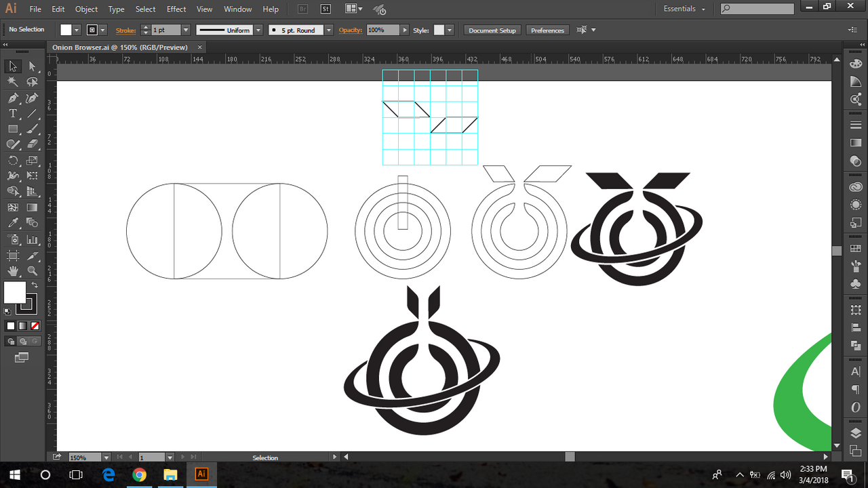Select the Hand tool
The height and width of the screenshot is (488, 868).
click(x=13, y=271)
